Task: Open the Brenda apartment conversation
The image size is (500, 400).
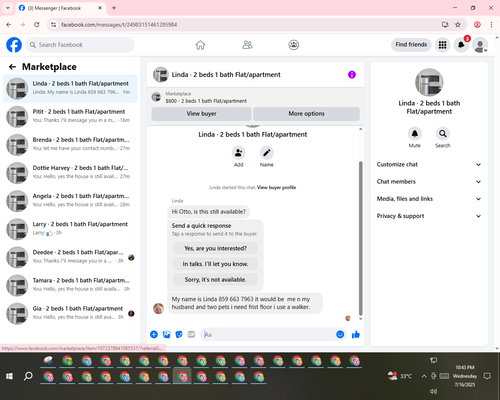Action: coord(70,145)
